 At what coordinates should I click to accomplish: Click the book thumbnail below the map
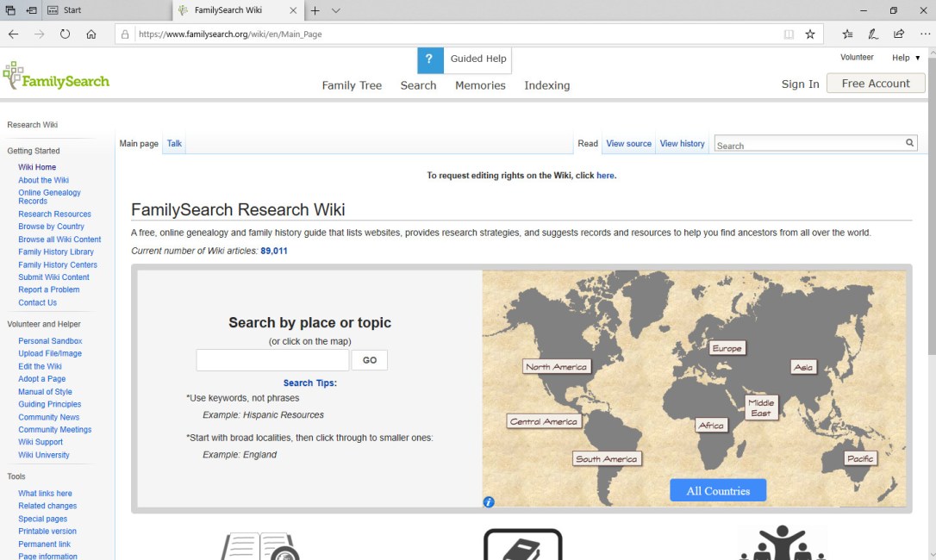522,545
